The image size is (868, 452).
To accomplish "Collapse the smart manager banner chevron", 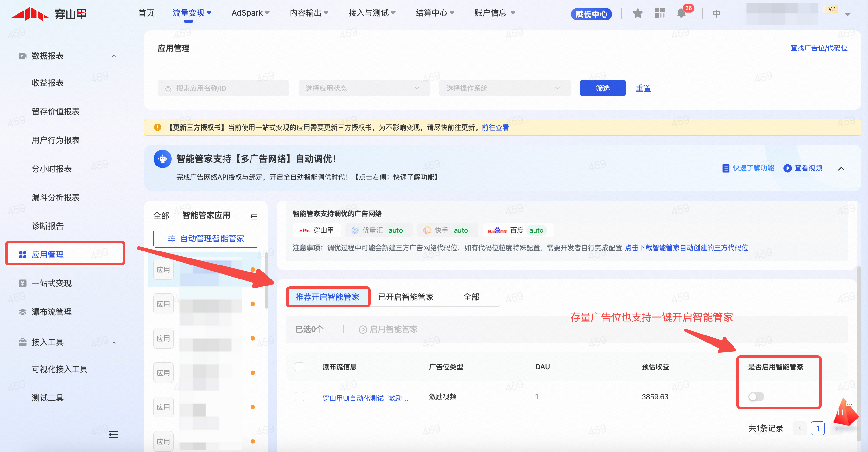I will point(841,169).
